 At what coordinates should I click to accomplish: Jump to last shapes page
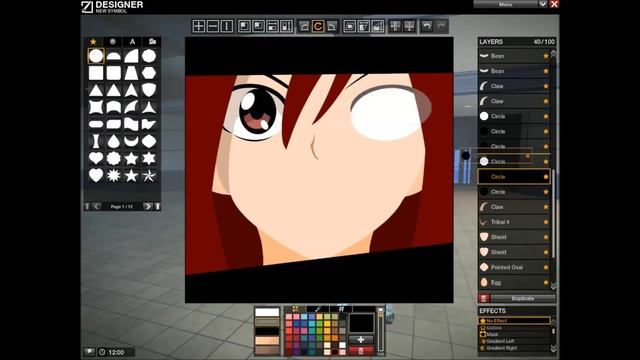(x=158, y=207)
